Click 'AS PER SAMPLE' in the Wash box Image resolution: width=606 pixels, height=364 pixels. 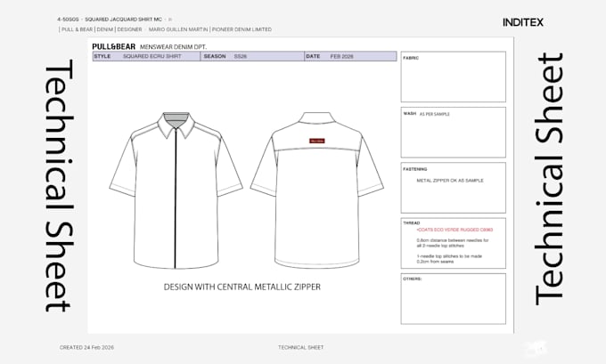click(x=434, y=114)
